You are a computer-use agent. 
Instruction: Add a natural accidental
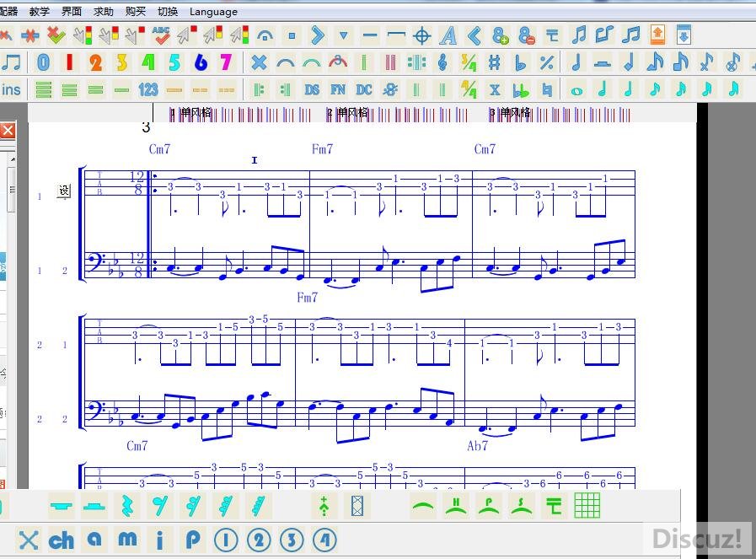pyautogui.click(x=547, y=89)
